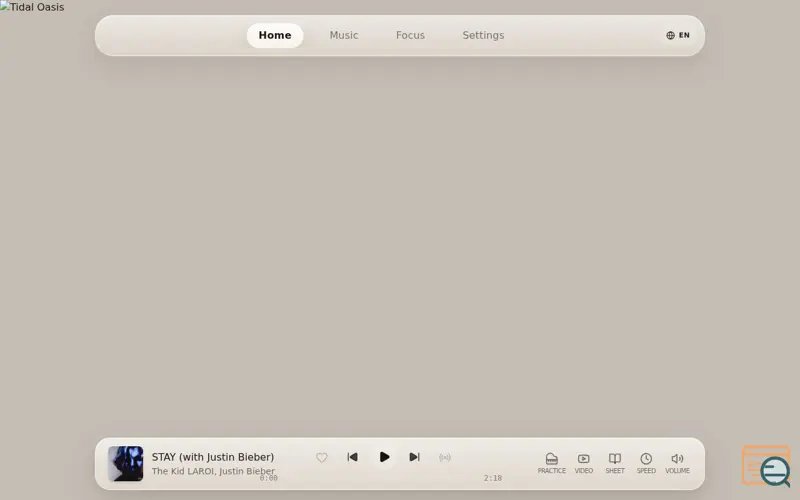Click the 0:00 elapsed time text

pyautogui.click(x=268, y=478)
